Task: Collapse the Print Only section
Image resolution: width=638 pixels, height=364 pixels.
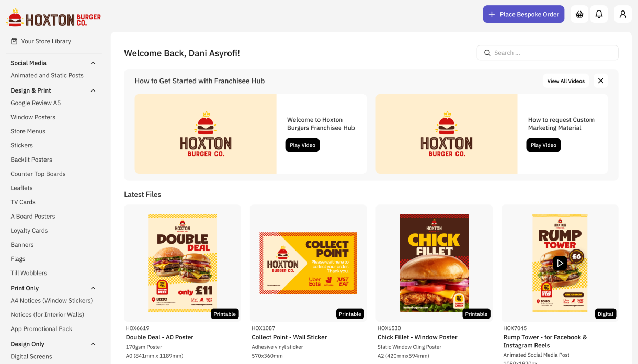Action: [93, 288]
